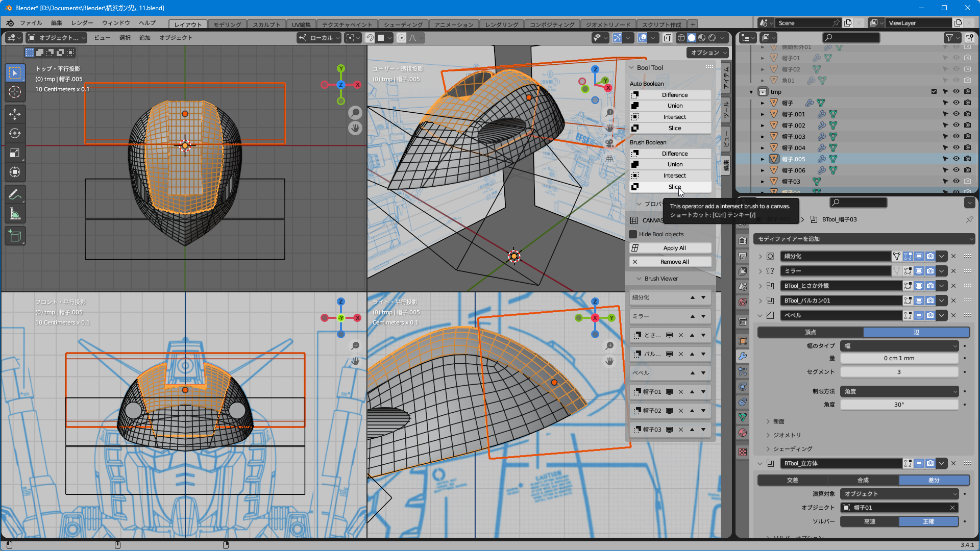Enable the Hide Bool objects checkbox
This screenshot has width=980, height=551.
[633, 234]
